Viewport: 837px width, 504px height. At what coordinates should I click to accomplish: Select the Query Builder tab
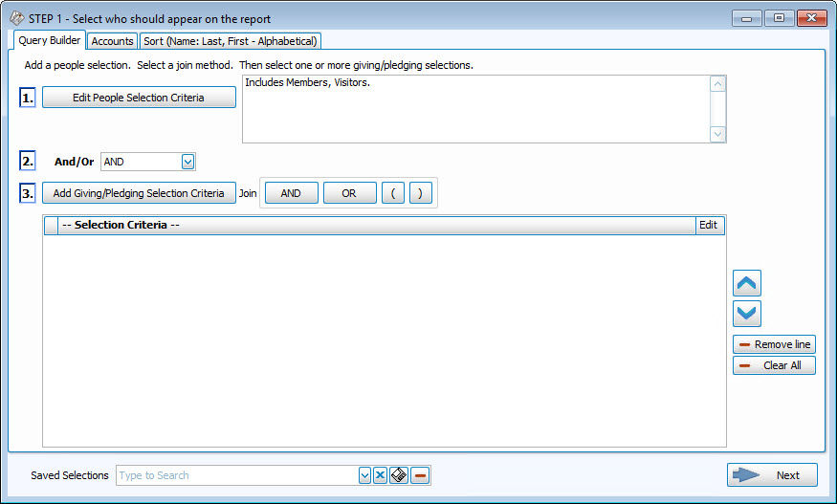pos(50,40)
